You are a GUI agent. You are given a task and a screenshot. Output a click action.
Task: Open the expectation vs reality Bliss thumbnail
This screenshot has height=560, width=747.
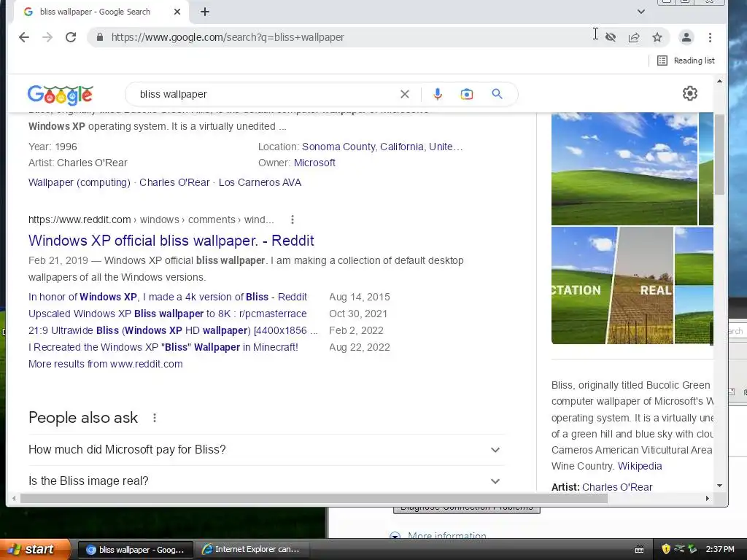point(612,285)
